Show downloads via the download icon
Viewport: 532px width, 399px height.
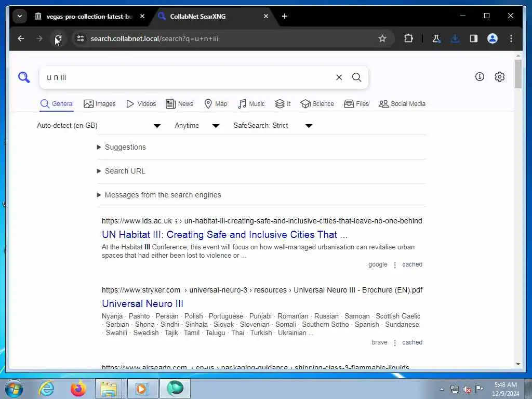[455, 38]
